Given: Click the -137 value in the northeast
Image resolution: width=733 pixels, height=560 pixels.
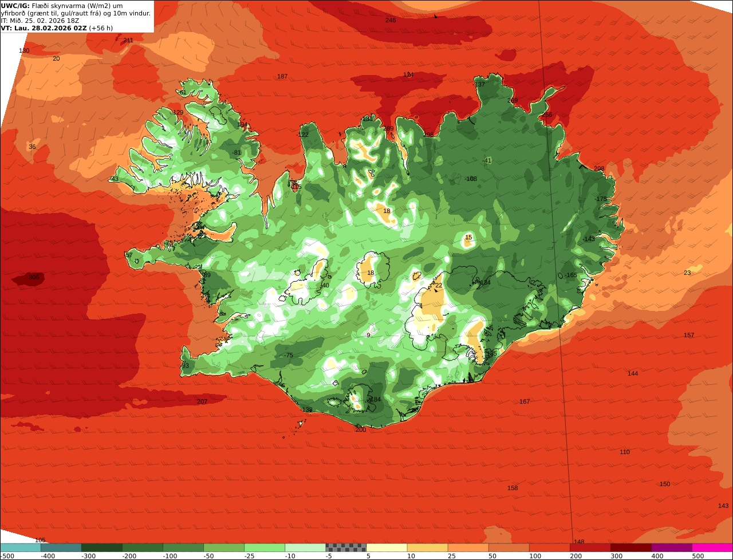Looking at the screenshot, I should coord(479,84).
